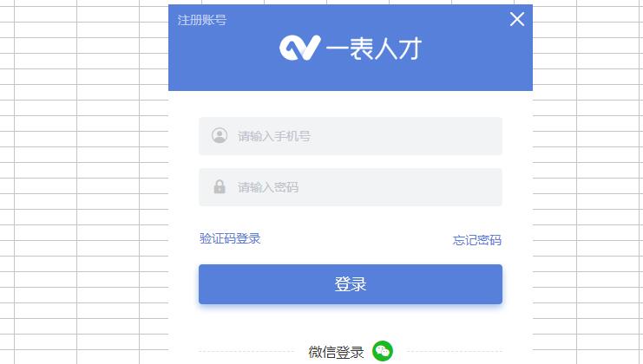
Task: Click the user avatar icon in phone field
Action: tap(220, 135)
